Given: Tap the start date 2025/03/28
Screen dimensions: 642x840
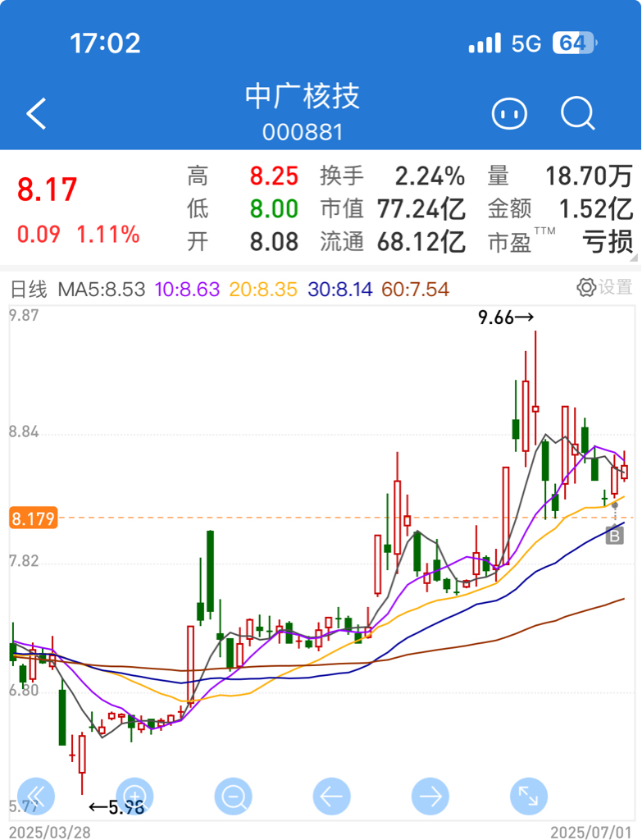Looking at the screenshot, I should click(50, 832).
